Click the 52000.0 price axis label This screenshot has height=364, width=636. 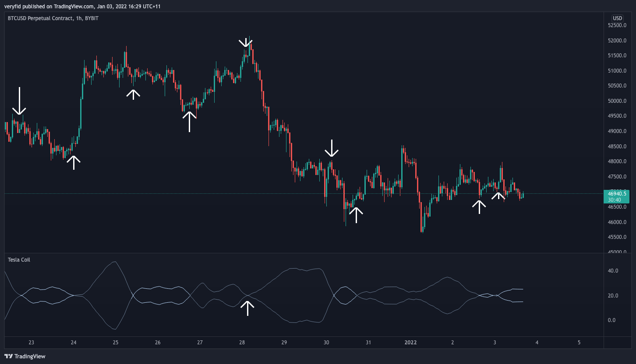click(617, 41)
